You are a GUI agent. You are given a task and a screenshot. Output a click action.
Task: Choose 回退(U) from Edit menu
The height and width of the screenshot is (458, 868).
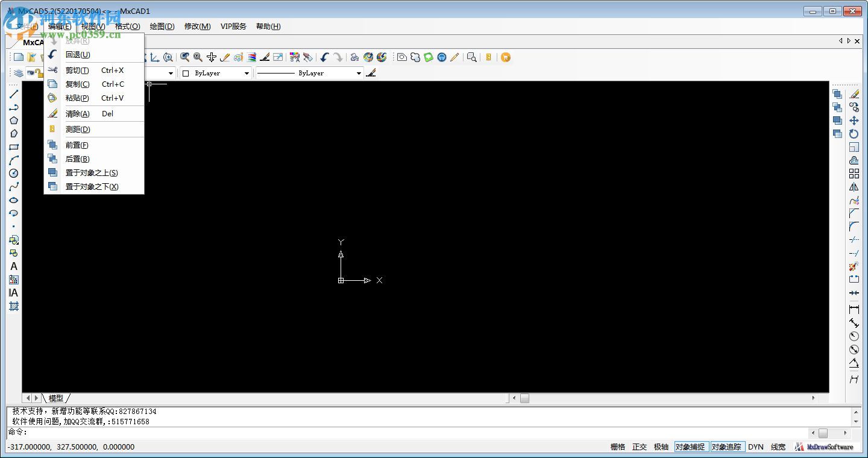point(94,55)
